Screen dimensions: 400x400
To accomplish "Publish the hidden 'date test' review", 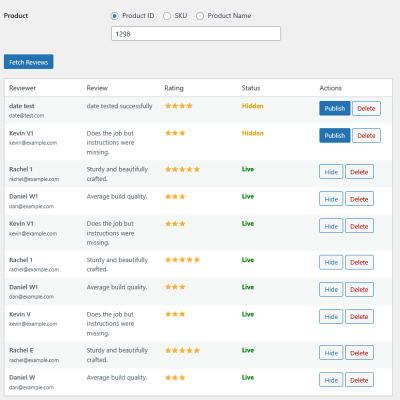I will coord(335,108).
